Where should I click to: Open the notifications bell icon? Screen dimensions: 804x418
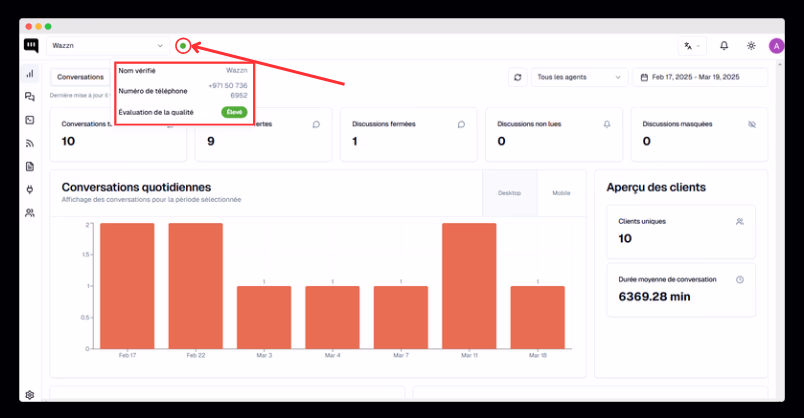point(724,46)
